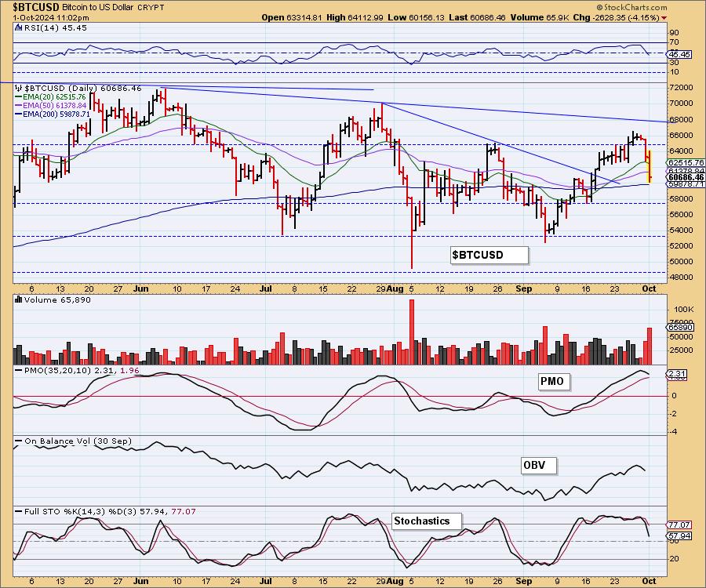The height and width of the screenshot is (588, 706).
Task: Click the PMO(35,20,10) 2.31, 1.96 label
Action: pos(82,370)
